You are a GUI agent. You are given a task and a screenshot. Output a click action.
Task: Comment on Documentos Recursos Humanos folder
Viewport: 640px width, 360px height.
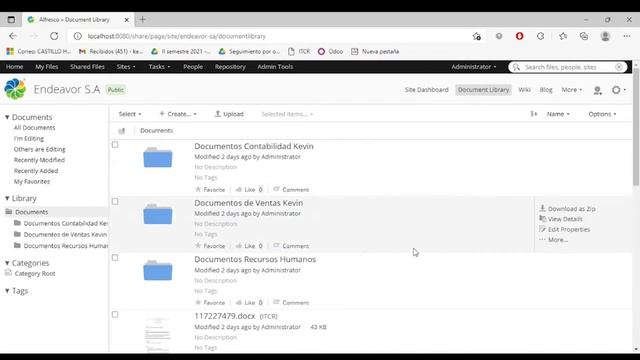click(x=291, y=302)
